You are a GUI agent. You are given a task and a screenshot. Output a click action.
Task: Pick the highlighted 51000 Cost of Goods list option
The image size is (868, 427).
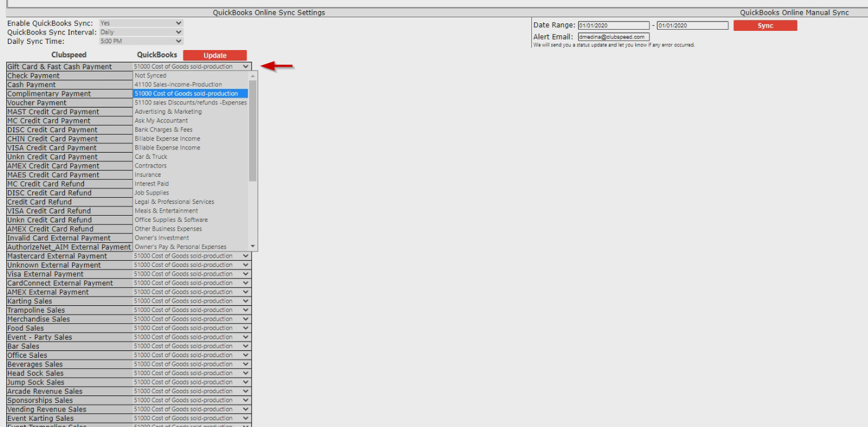click(191, 93)
